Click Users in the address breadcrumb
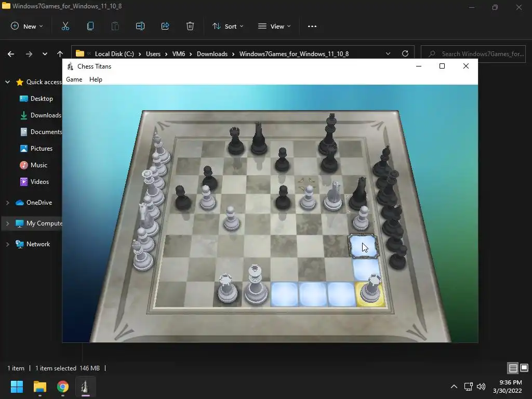This screenshot has height=399, width=532. [x=153, y=54]
